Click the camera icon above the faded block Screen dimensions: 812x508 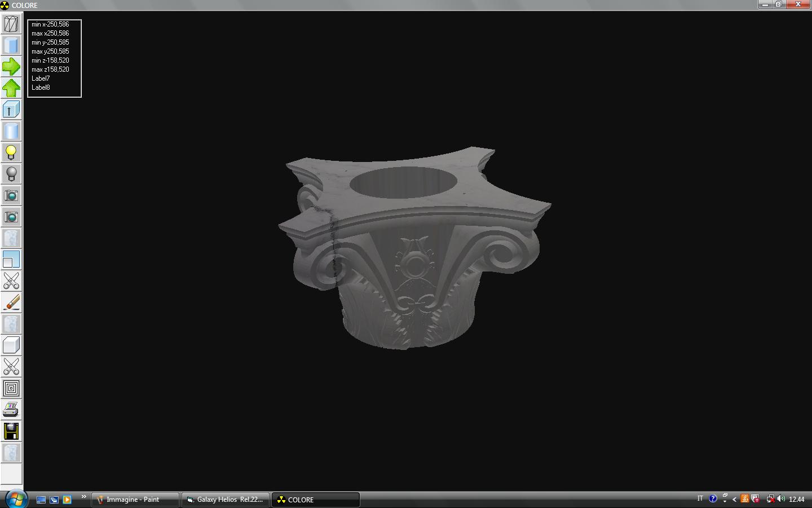point(11,217)
